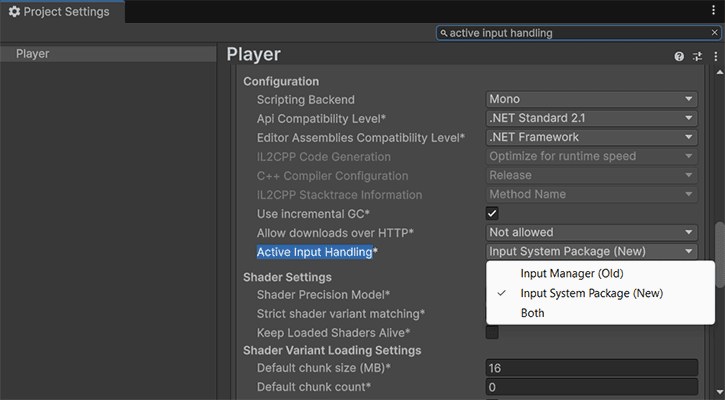This screenshot has width=725, height=400.
Task: Expand Api Compatibility Level dropdown
Action: coord(591,118)
